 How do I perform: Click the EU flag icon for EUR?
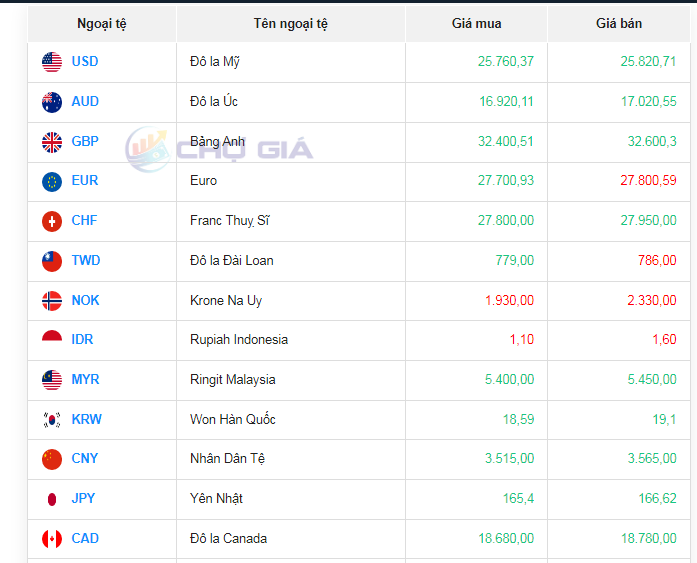(x=52, y=182)
